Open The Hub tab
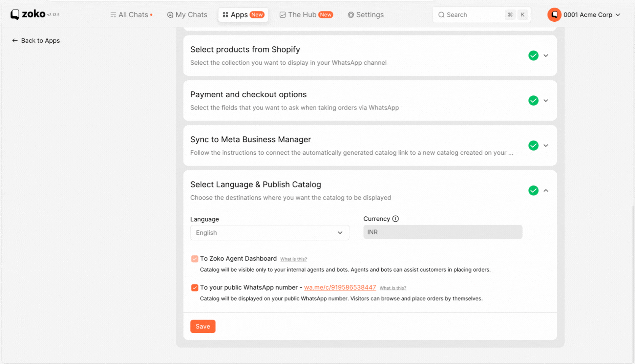Screen dimensions: 635x364 click(306, 15)
